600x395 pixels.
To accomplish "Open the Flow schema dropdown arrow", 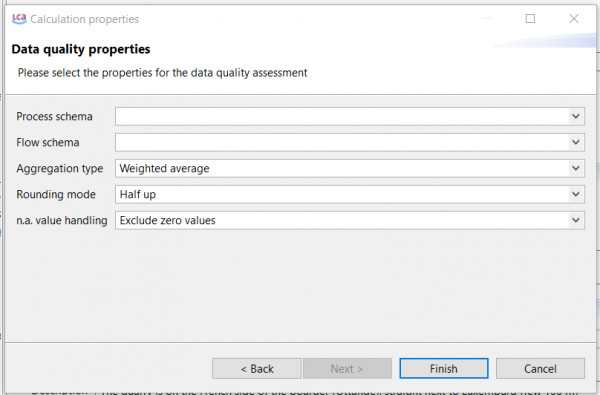I will point(576,142).
